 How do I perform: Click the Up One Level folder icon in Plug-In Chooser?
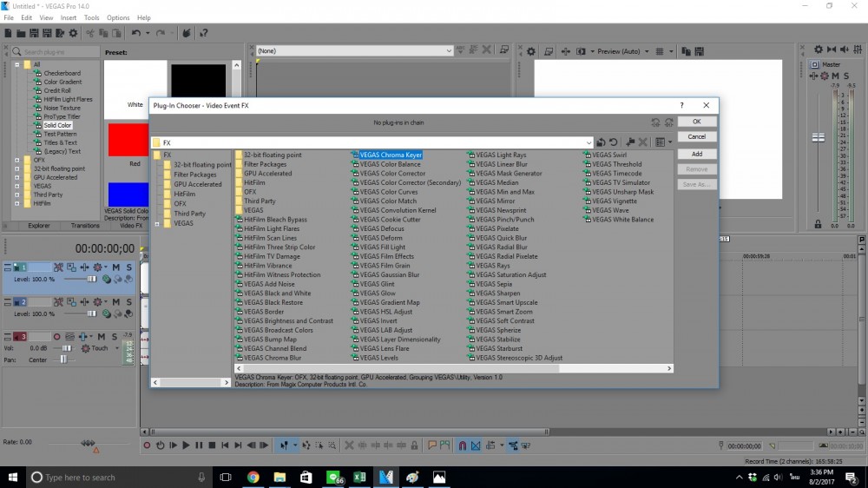tap(601, 142)
